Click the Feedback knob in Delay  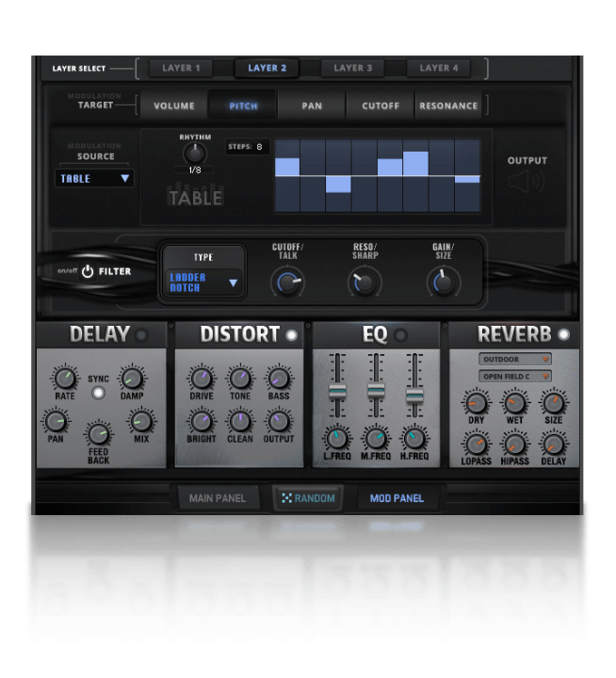(98, 433)
